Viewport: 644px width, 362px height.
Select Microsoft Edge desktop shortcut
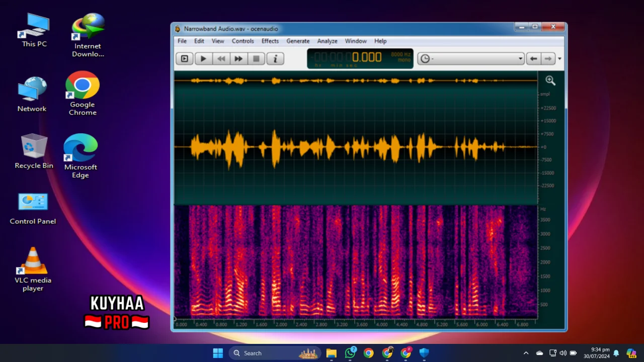(80, 156)
